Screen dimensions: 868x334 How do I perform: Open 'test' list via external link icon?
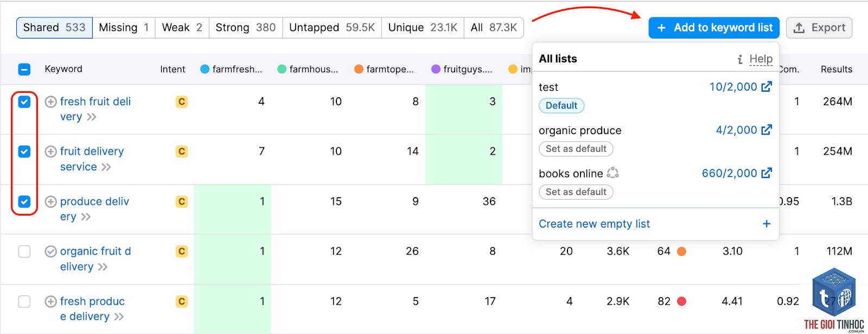(767, 86)
